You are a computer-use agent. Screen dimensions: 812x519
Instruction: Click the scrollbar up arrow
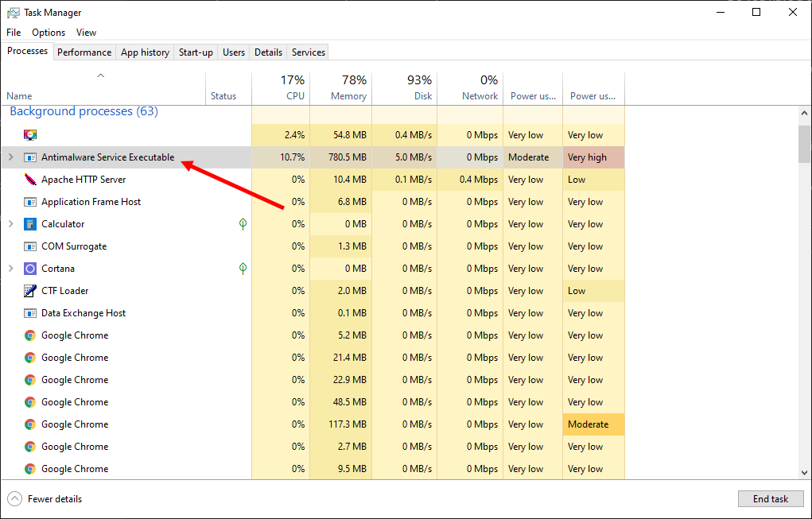coord(804,112)
